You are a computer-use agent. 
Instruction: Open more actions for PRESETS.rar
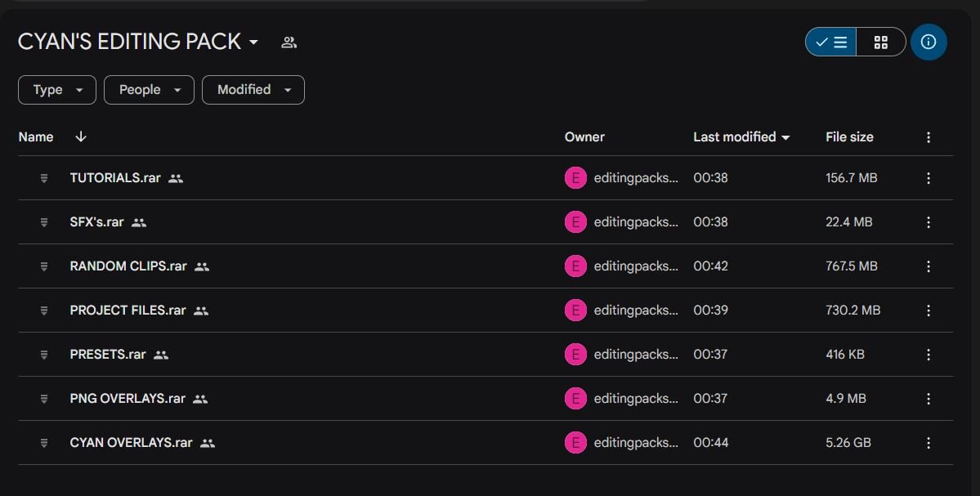[x=929, y=354]
